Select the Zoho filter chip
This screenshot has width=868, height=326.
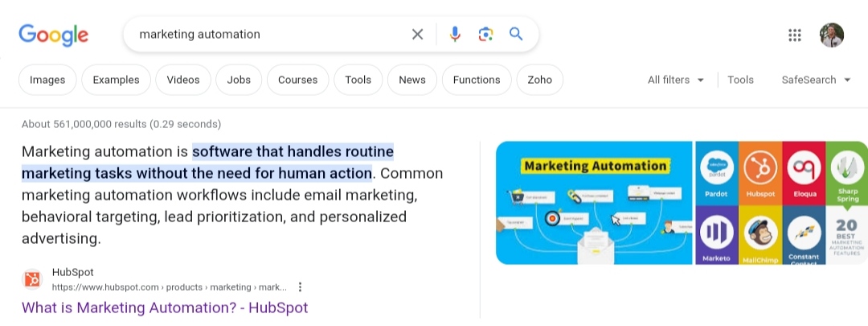coord(540,80)
